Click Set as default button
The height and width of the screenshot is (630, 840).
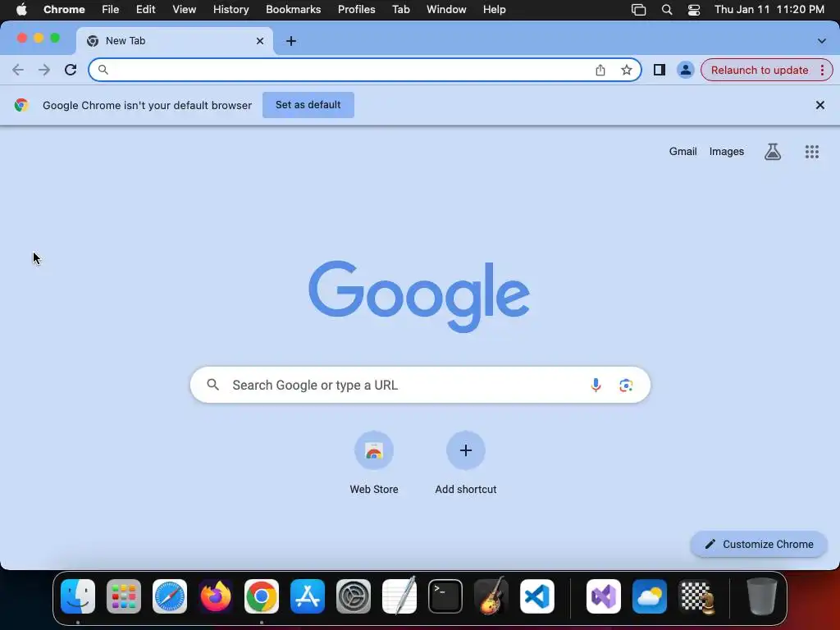coord(308,105)
